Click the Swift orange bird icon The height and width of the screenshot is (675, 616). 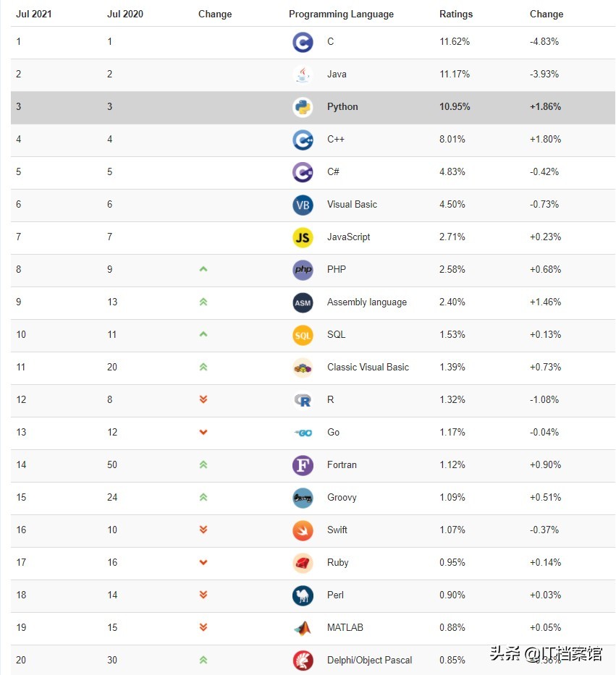[x=303, y=530]
